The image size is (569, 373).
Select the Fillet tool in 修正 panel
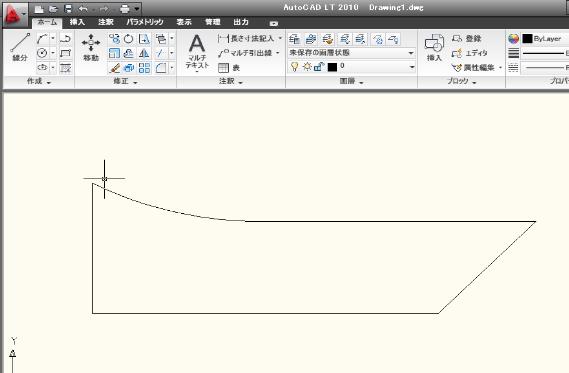[160, 67]
